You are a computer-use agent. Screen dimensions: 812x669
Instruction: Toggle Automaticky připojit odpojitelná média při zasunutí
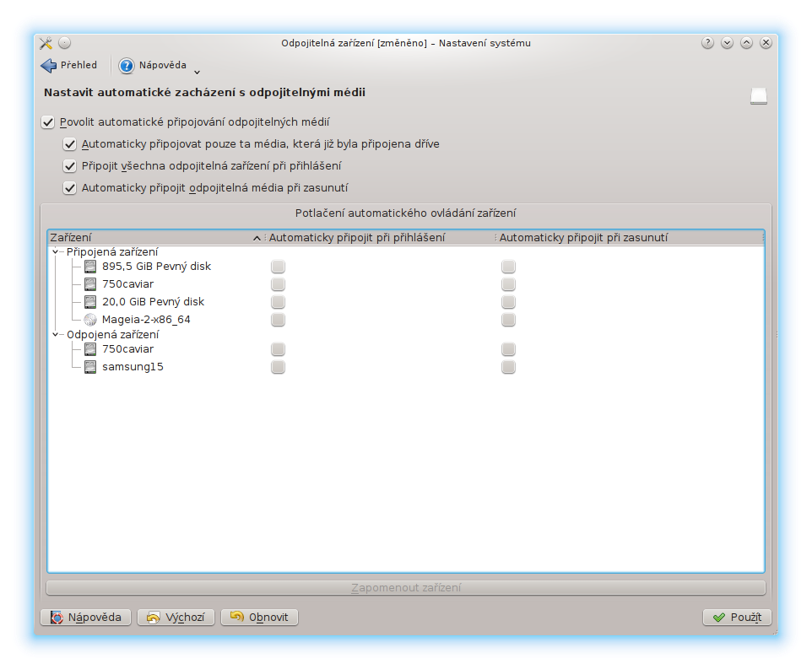coord(69,187)
